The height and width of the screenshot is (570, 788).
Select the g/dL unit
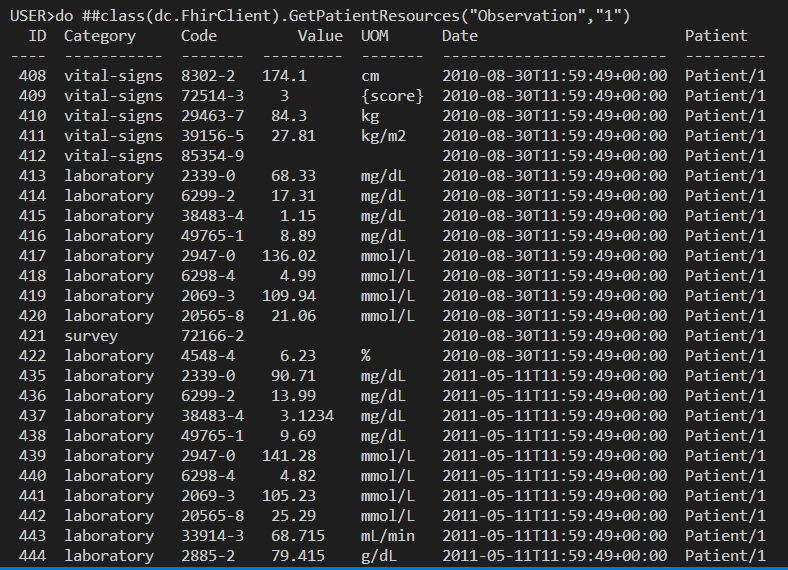379,556
